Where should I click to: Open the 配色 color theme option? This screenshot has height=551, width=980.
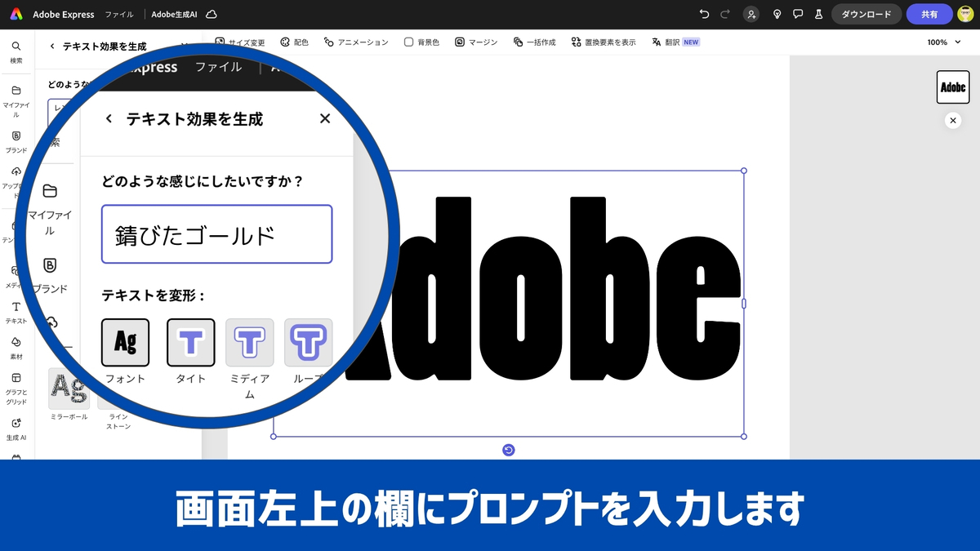pos(294,42)
